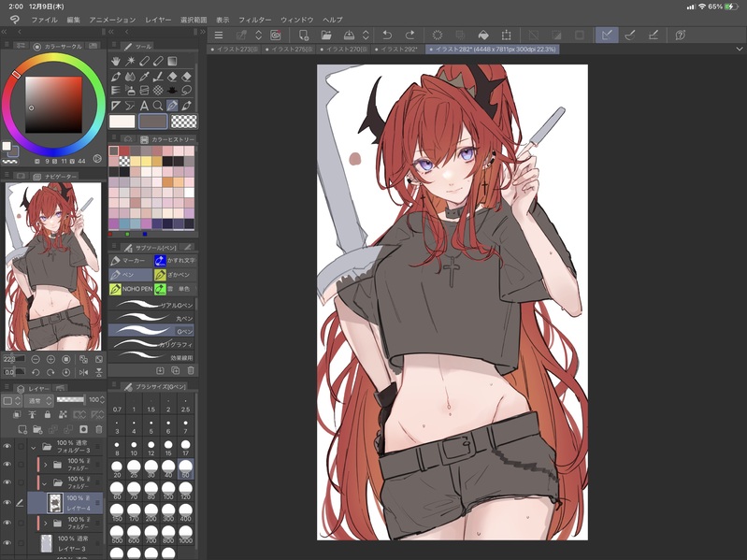Zoom out in the Navigator panel
Viewport: 747px width, 560px height.
(36, 360)
